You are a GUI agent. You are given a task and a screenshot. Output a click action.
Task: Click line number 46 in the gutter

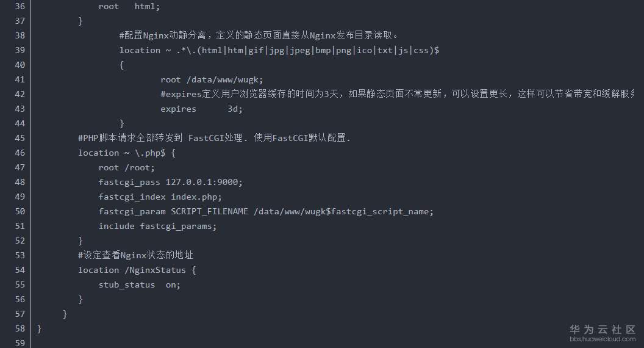pos(20,153)
